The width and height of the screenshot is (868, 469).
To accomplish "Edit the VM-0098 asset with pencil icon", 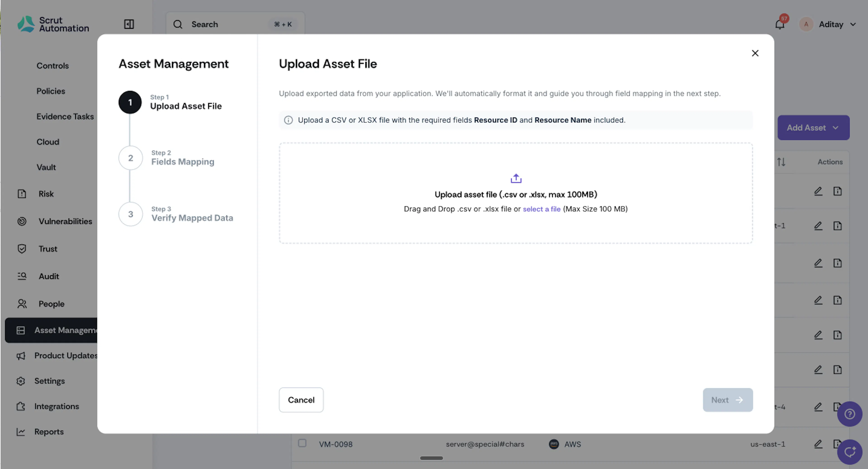I will click(x=818, y=444).
